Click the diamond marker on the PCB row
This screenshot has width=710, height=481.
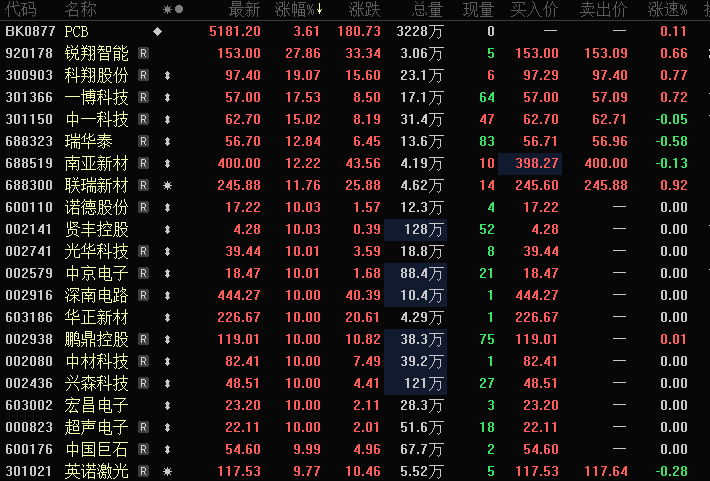pos(158,31)
